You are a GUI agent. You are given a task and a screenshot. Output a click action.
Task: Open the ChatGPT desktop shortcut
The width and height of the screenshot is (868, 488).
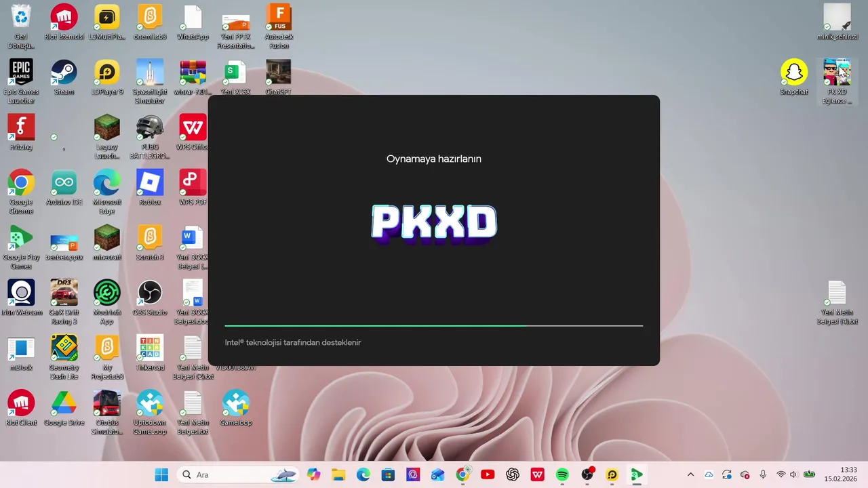point(278,77)
